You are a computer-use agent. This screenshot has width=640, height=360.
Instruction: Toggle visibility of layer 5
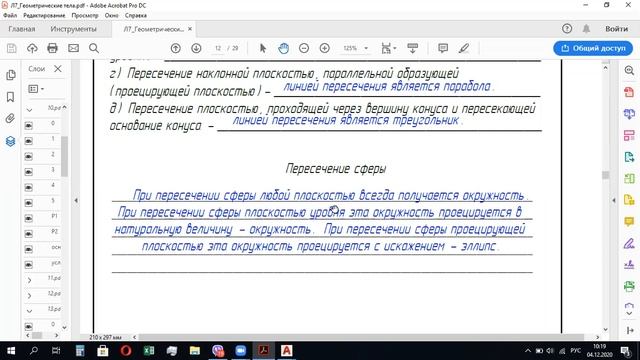coord(28,203)
